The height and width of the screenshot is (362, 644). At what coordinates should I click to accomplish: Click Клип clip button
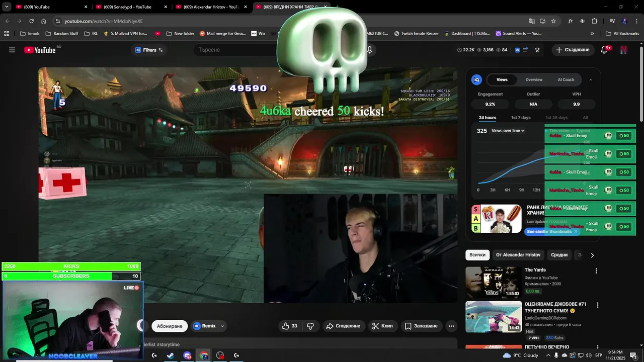(382, 326)
